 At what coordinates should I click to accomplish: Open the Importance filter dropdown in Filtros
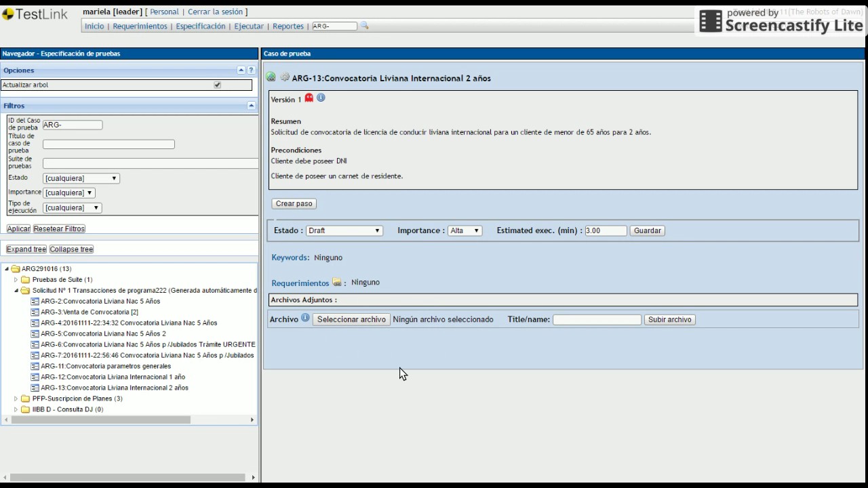coord(68,192)
